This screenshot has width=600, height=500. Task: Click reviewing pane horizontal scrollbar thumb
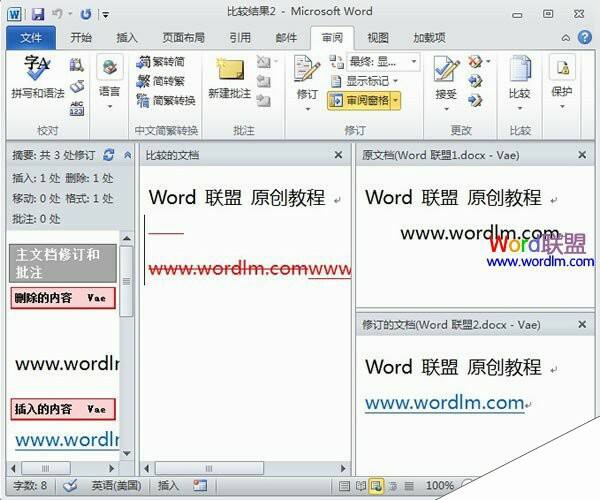46,468
